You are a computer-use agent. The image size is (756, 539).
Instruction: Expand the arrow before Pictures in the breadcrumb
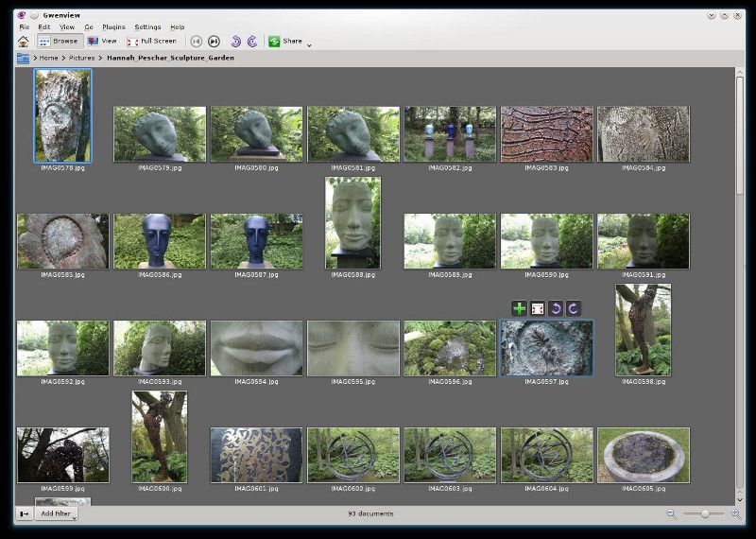click(x=63, y=58)
